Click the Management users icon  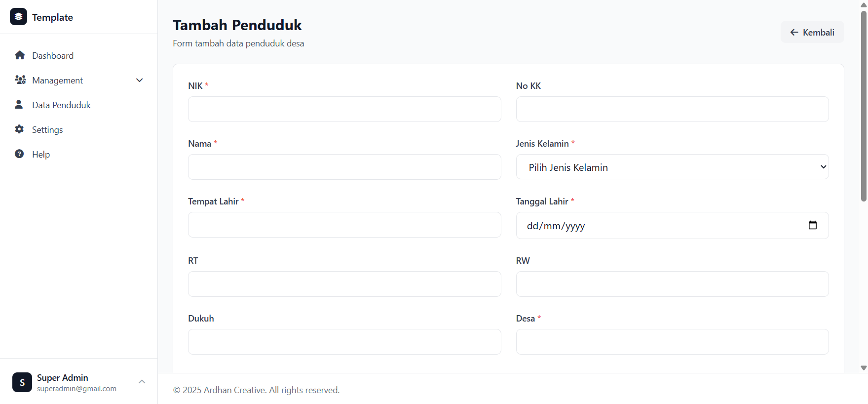click(x=20, y=80)
